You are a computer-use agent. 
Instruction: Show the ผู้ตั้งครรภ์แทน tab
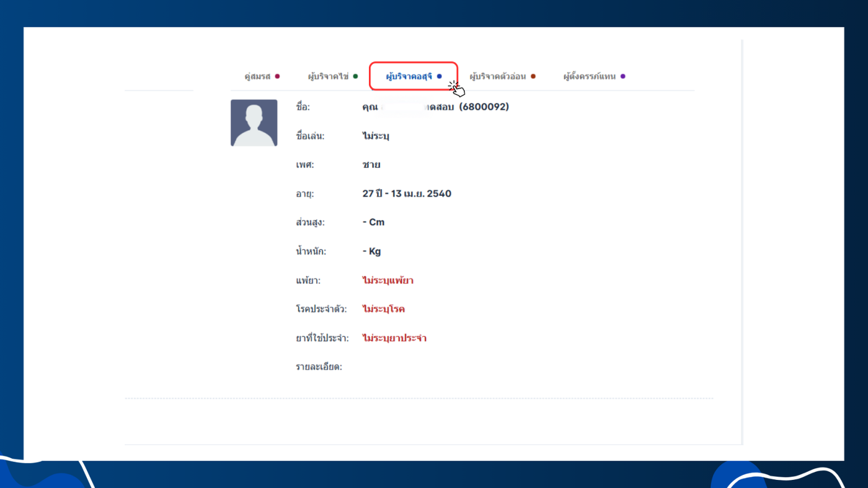pyautogui.click(x=594, y=76)
